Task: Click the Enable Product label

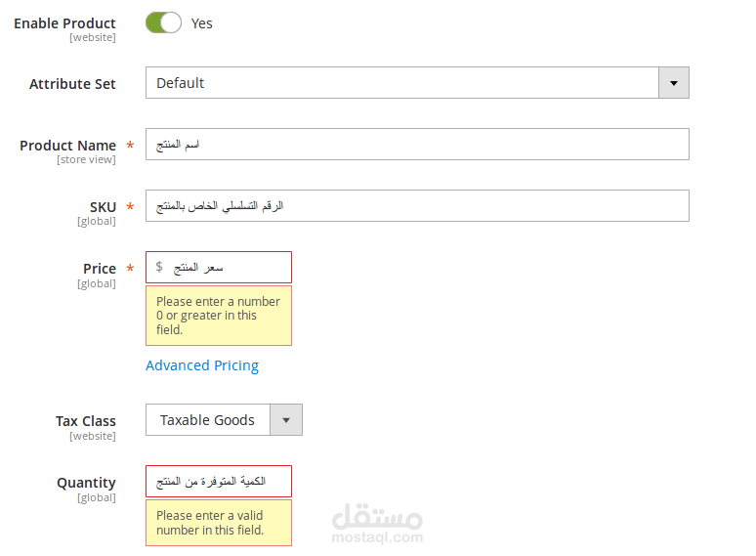Action: (x=64, y=23)
